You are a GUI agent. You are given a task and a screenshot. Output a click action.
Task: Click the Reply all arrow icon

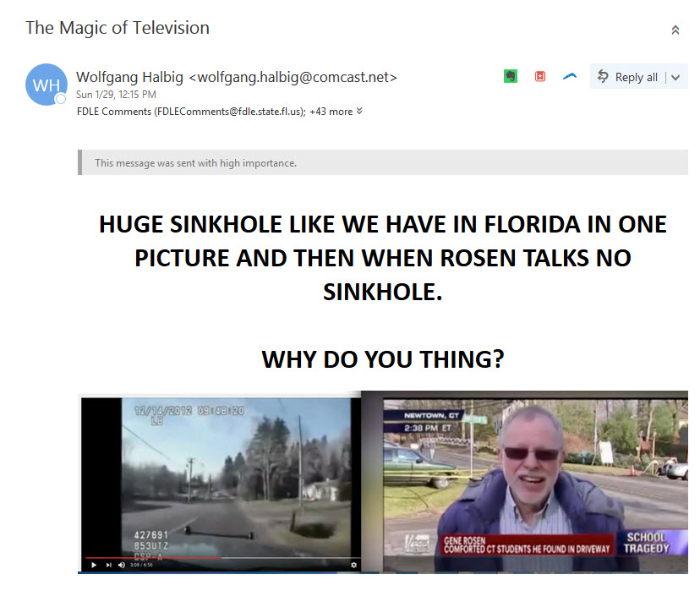click(x=603, y=77)
